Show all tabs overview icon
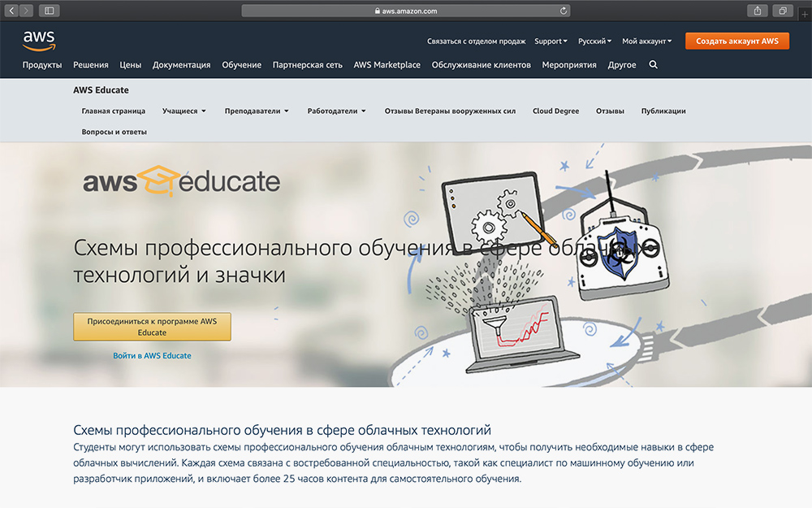 (x=783, y=11)
